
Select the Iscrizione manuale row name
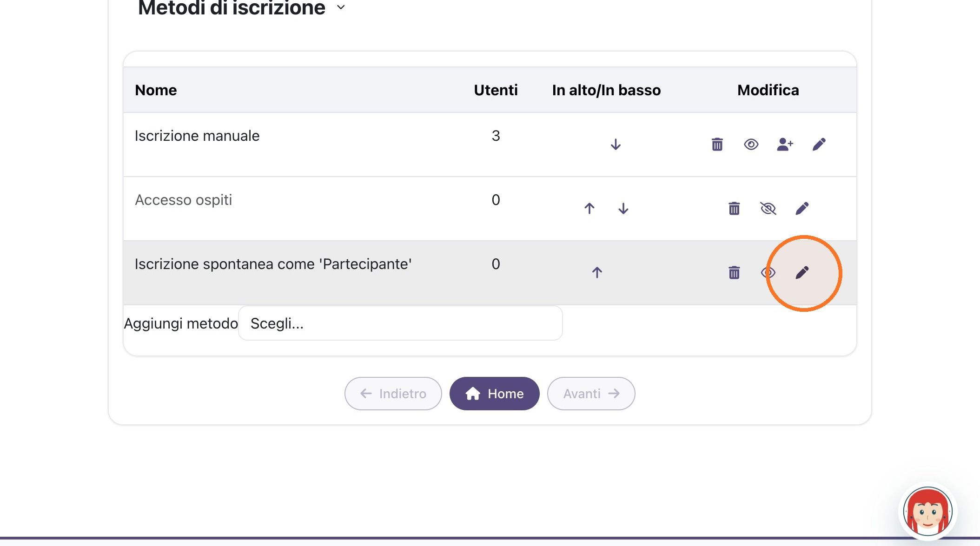point(197,136)
